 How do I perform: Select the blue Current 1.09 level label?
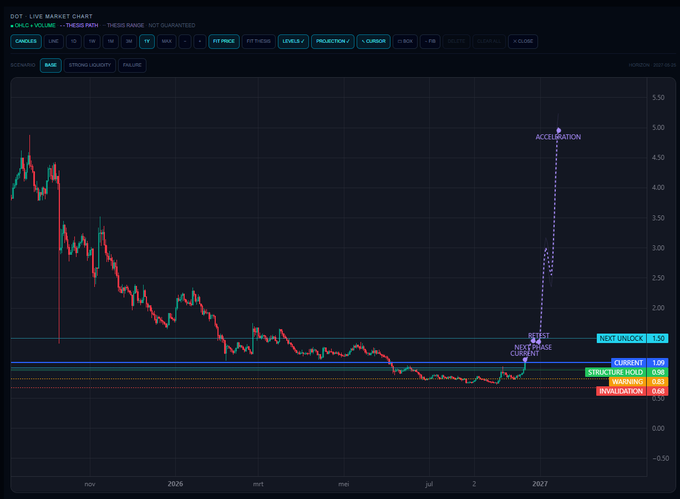[x=640, y=362]
